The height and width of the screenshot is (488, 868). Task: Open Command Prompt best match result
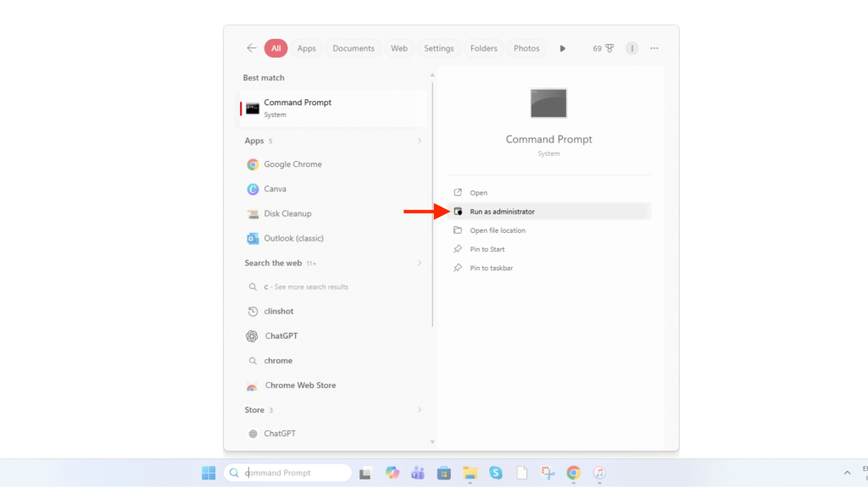333,108
